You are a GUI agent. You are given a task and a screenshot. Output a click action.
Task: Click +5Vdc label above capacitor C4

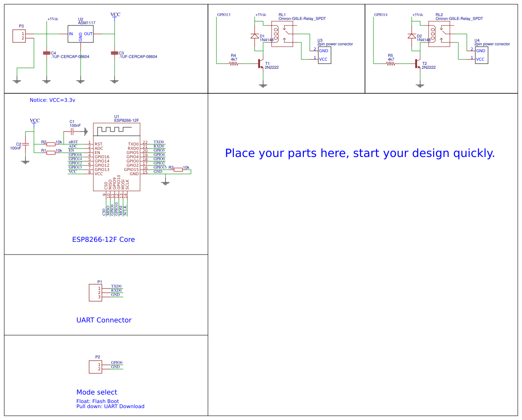point(53,19)
